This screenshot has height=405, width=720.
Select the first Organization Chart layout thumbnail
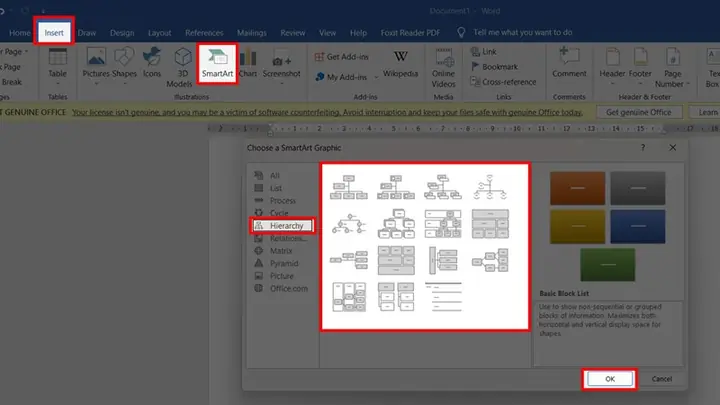point(349,187)
